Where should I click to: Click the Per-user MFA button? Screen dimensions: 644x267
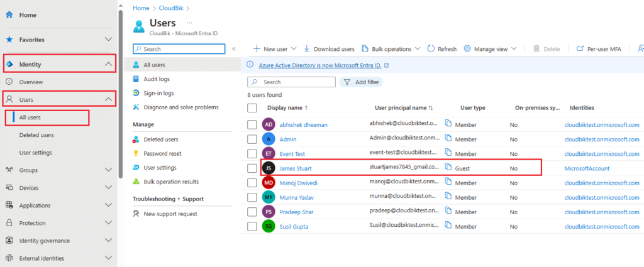[x=599, y=49]
